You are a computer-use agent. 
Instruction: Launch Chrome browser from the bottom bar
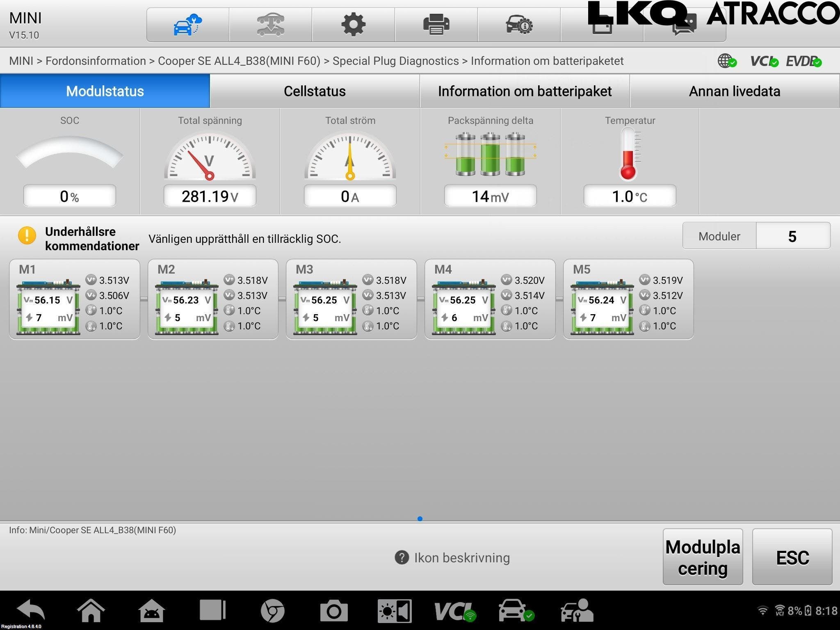[272, 611]
